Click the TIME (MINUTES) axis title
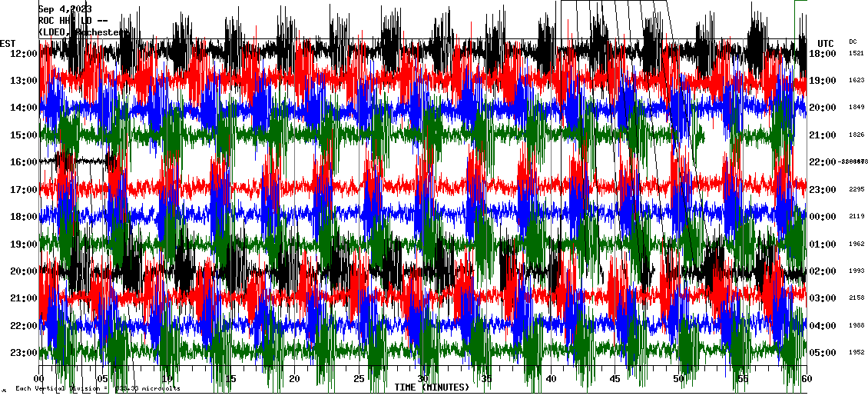Screen dimensions: 868x399 (432, 387)
